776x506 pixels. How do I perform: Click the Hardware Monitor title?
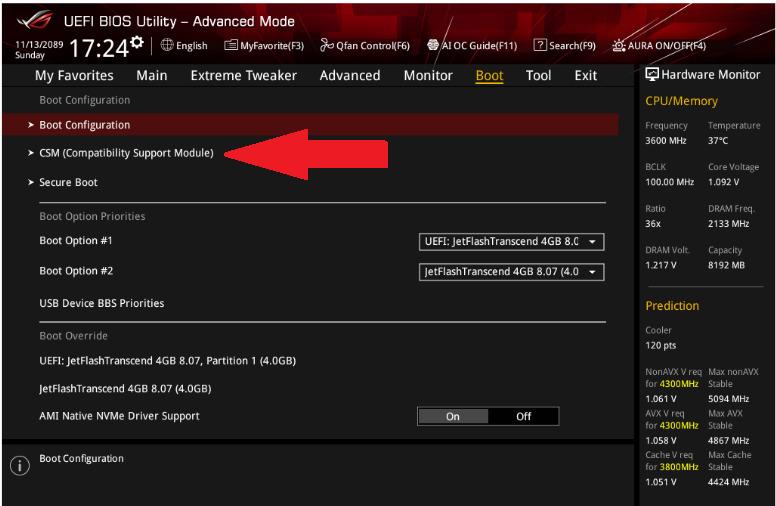711,75
